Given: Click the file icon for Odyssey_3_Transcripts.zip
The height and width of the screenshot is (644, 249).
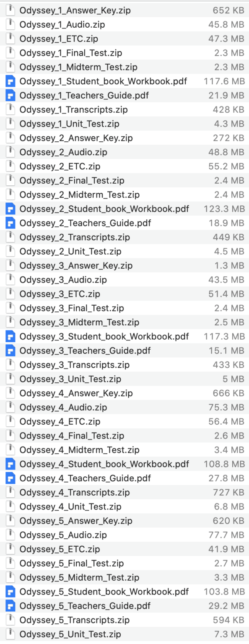Looking at the screenshot, I should pos(10,365).
